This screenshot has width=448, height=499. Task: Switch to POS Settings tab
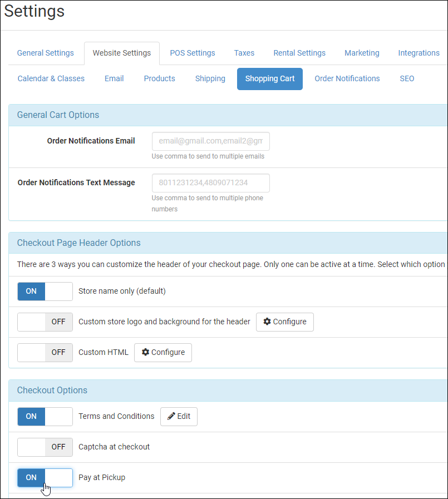(193, 53)
